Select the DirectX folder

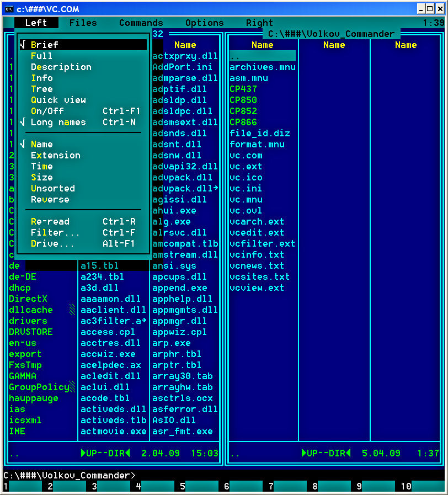coord(28,299)
